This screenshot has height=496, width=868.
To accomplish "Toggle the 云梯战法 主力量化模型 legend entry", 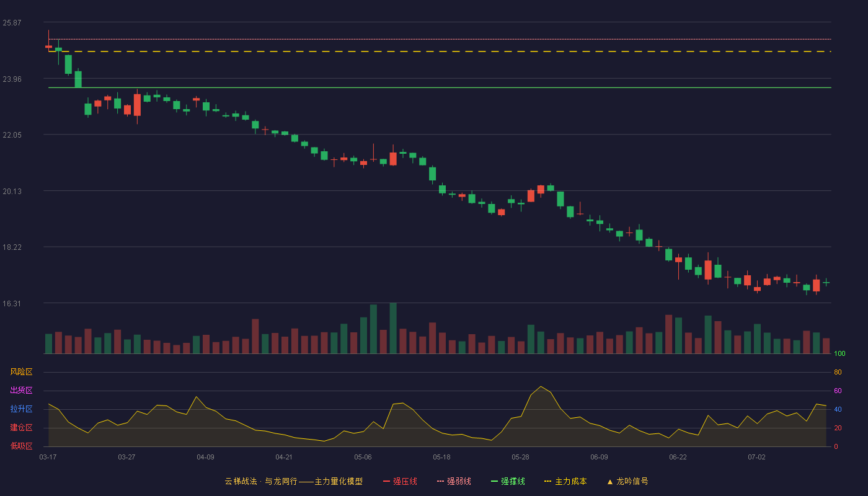I will [294, 481].
